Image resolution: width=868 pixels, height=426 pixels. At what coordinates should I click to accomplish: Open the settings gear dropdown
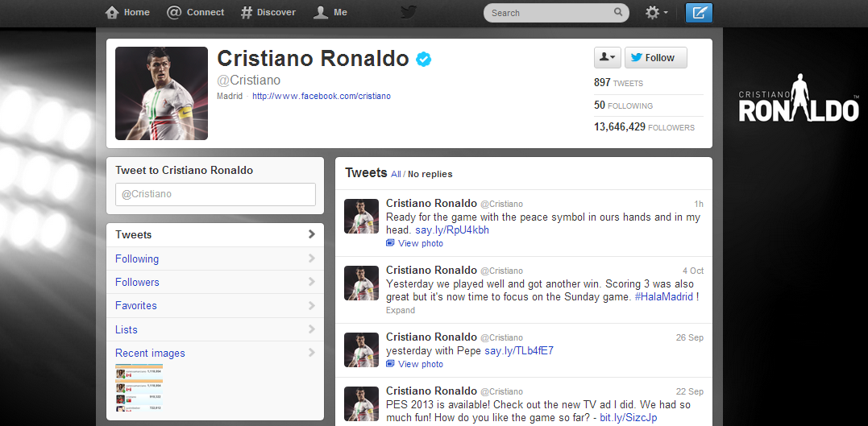(656, 13)
